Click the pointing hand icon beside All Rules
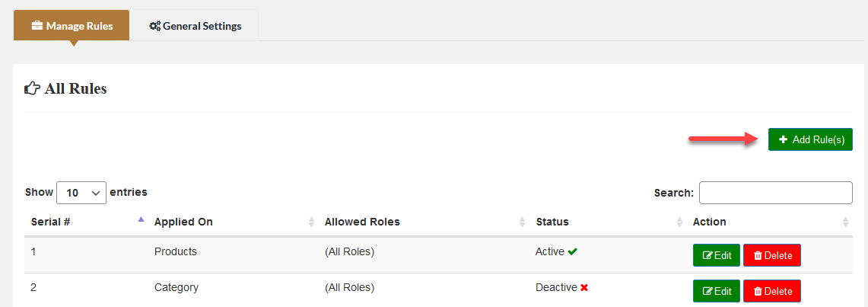868x307 pixels. coord(32,89)
